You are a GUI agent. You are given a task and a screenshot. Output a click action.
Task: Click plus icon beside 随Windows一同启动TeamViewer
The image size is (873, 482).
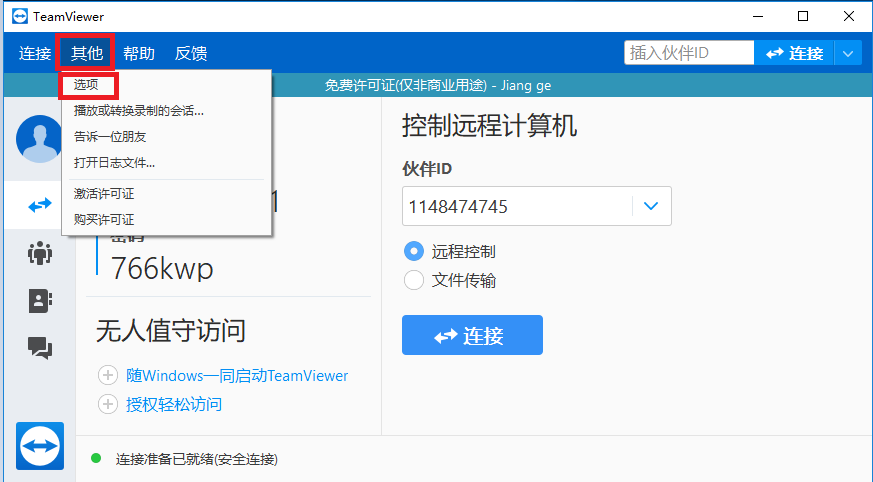click(x=107, y=376)
